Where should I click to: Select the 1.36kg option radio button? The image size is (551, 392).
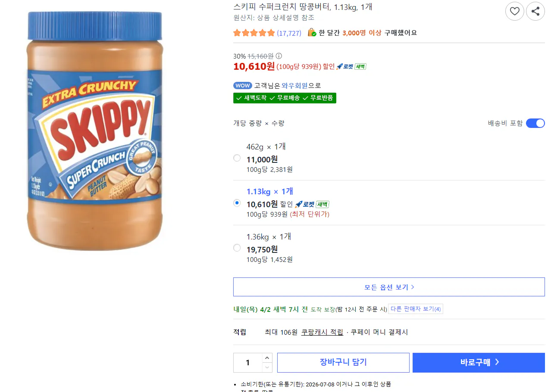point(237,248)
